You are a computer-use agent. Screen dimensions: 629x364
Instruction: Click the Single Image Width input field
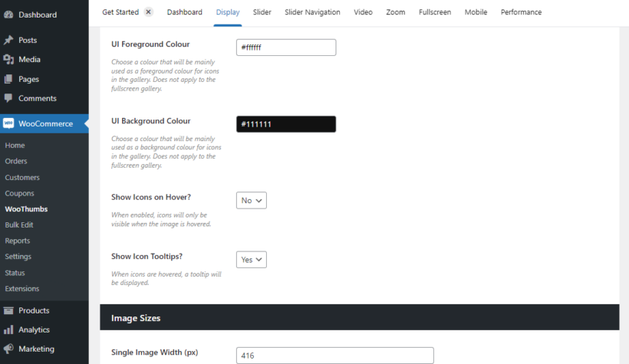pyautogui.click(x=335, y=356)
